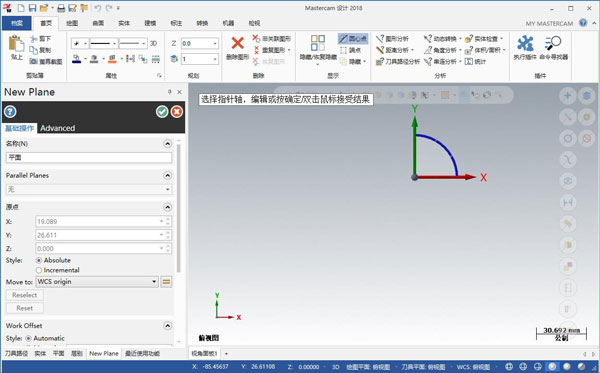Switch to the Solids (实体) ribbon tab
Viewport: 600px width, 373px height.
coord(124,23)
